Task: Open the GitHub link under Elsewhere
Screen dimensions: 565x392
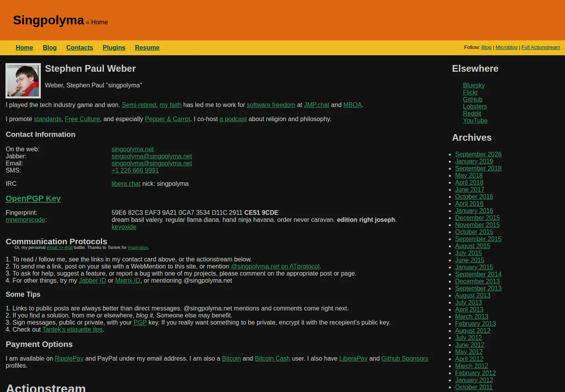Action: [x=473, y=100]
